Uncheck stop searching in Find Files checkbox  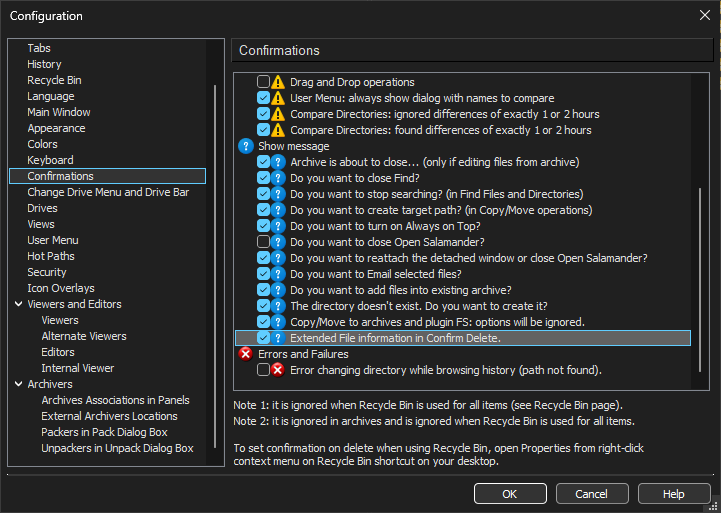pyautogui.click(x=263, y=194)
